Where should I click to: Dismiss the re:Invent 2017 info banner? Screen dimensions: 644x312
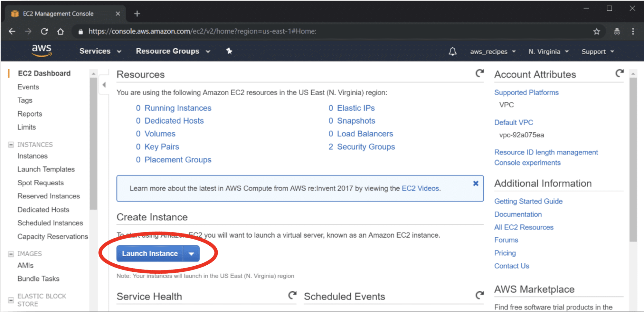[x=476, y=183]
